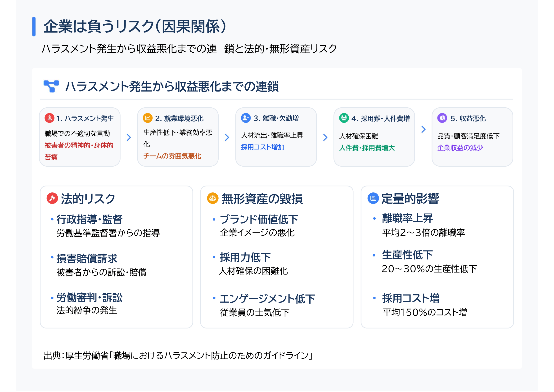Click the エンゲージメント低下 bullet heading

(x=268, y=299)
